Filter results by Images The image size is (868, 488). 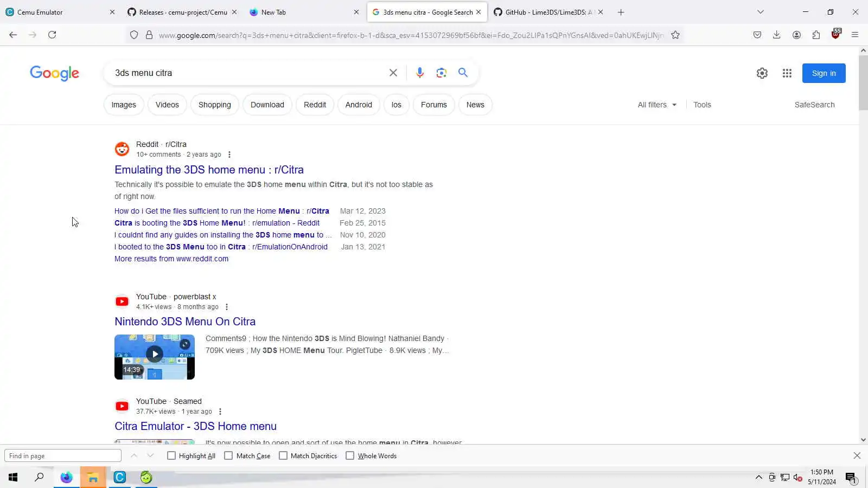pos(124,105)
